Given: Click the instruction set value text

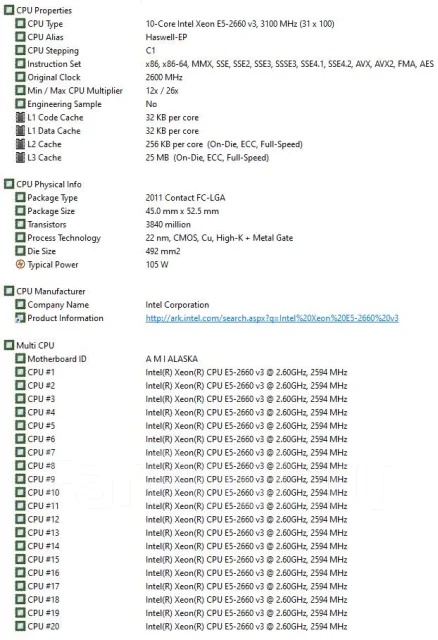Looking at the screenshot, I should [289, 64].
